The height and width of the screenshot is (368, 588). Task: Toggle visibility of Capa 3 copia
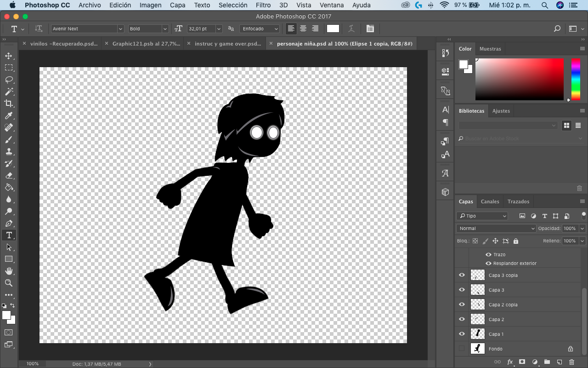click(462, 275)
